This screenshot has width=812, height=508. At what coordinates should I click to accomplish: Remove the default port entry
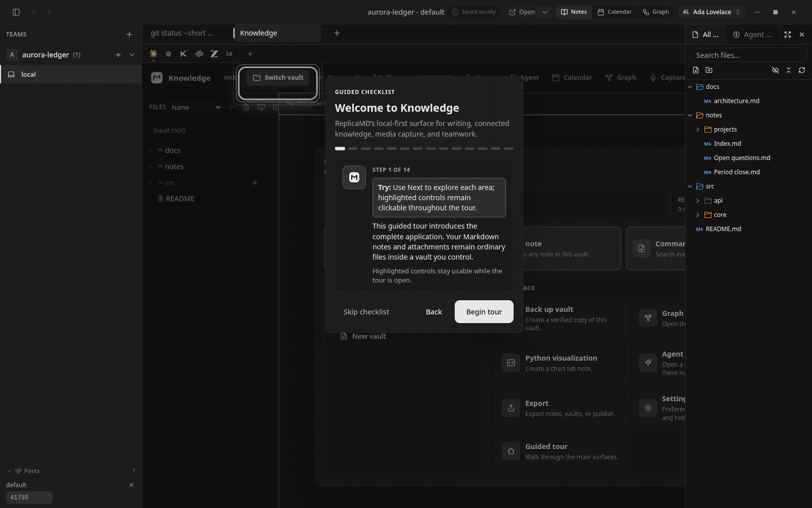click(x=131, y=485)
